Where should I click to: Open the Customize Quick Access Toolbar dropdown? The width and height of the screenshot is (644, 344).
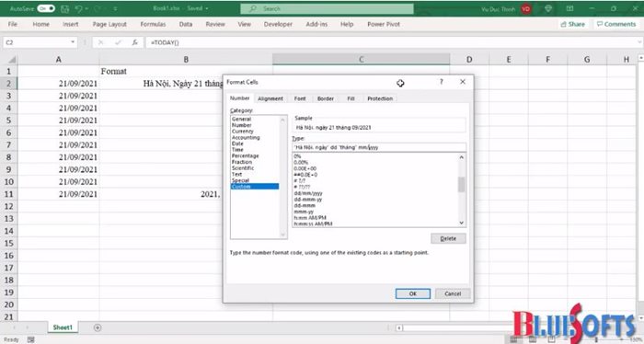pyautogui.click(x=115, y=8)
